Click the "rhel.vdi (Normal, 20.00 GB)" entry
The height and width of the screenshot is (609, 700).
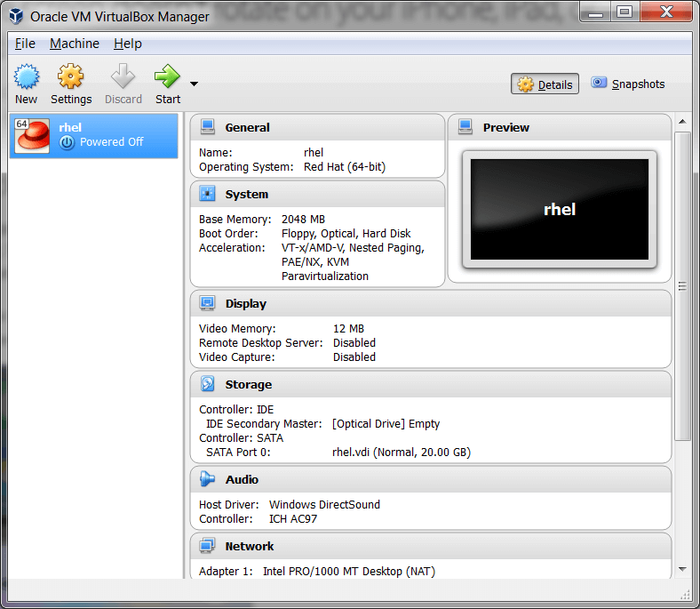402,453
